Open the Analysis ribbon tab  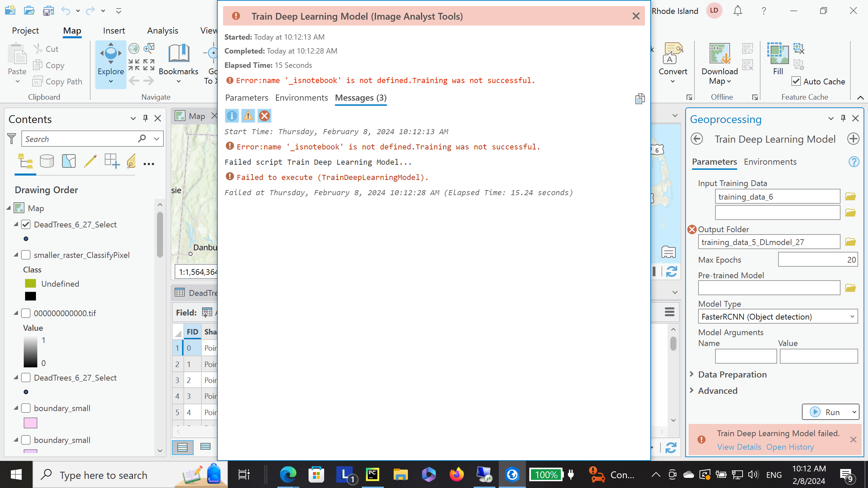click(x=162, y=30)
